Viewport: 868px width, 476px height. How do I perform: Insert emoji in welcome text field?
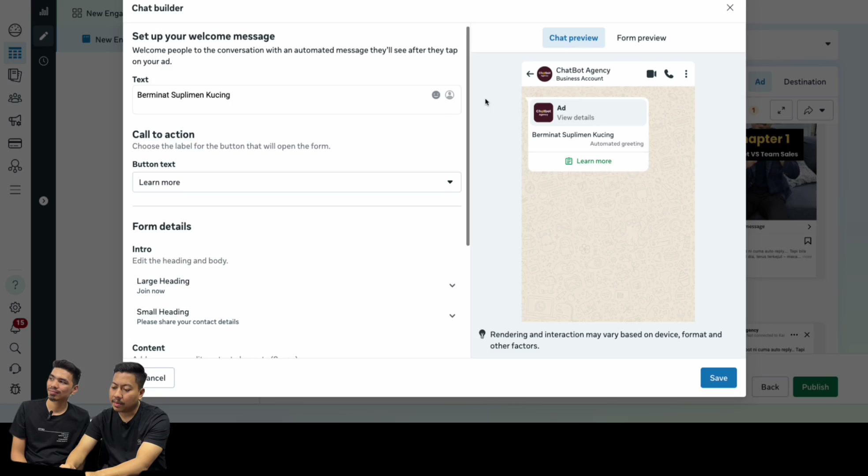pyautogui.click(x=436, y=95)
